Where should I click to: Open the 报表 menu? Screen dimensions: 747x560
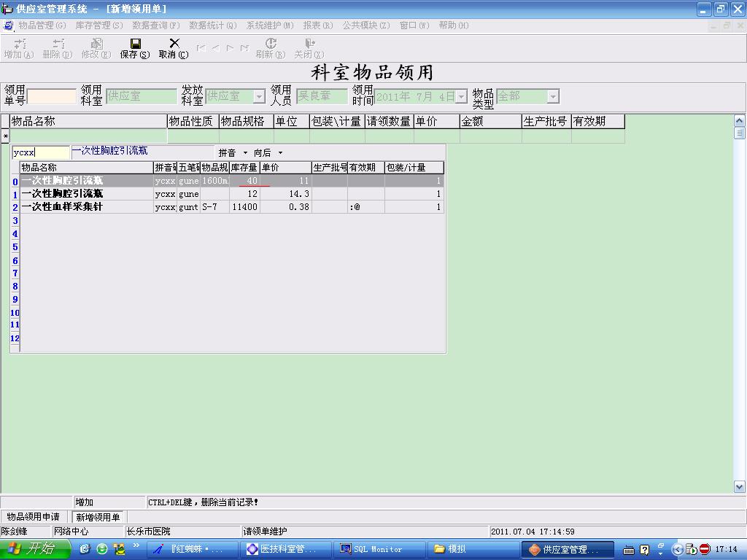pos(318,26)
